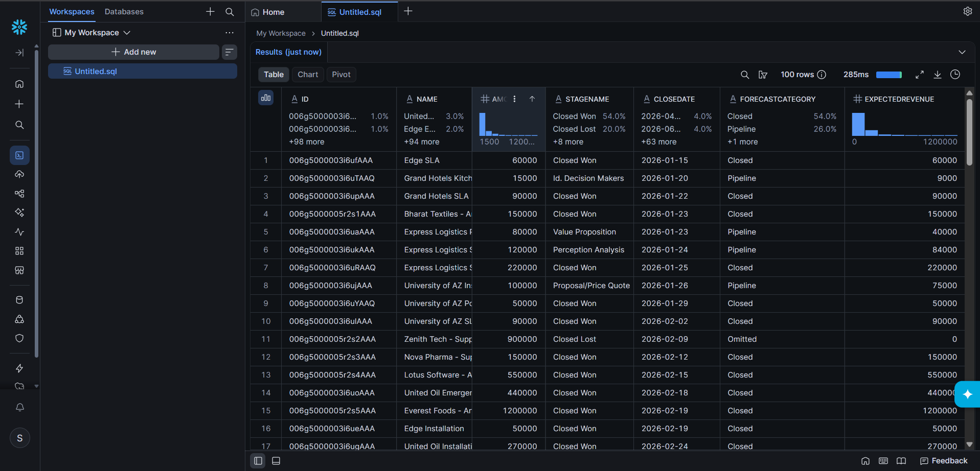980x471 pixels.
Task: Click the Add new button
Action: pyautogui.click(x=133, y=52)
